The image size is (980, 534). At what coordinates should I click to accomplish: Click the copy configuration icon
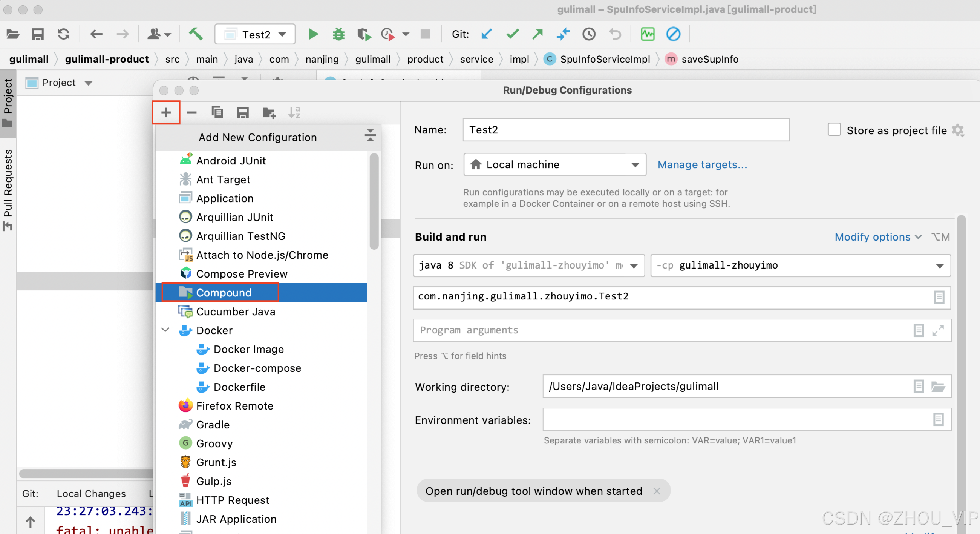217,112
